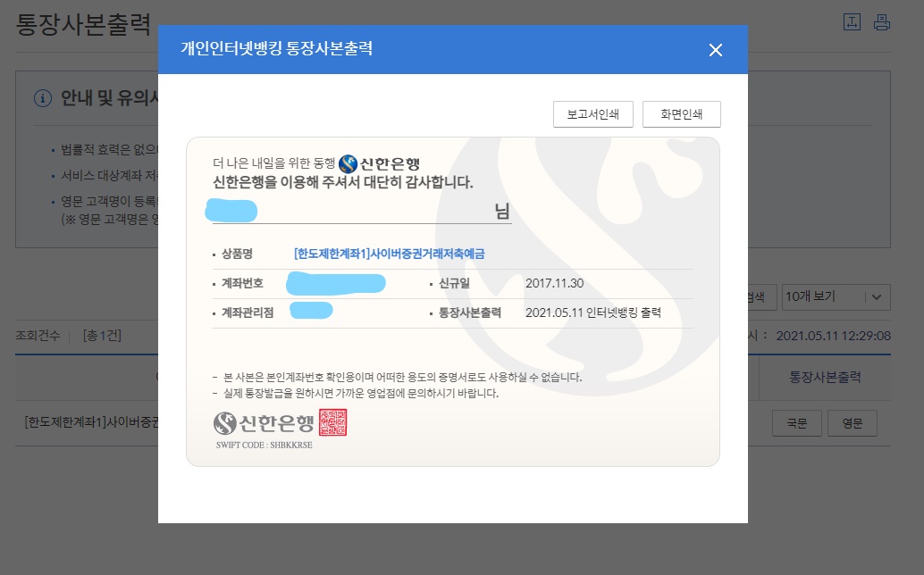Click the text size icon at page top

tap(852, 22)
